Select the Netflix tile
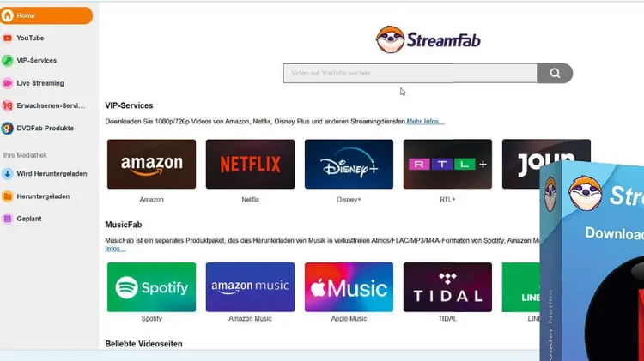The width and height of the screenshot is (644, 361). pos(250,164)
